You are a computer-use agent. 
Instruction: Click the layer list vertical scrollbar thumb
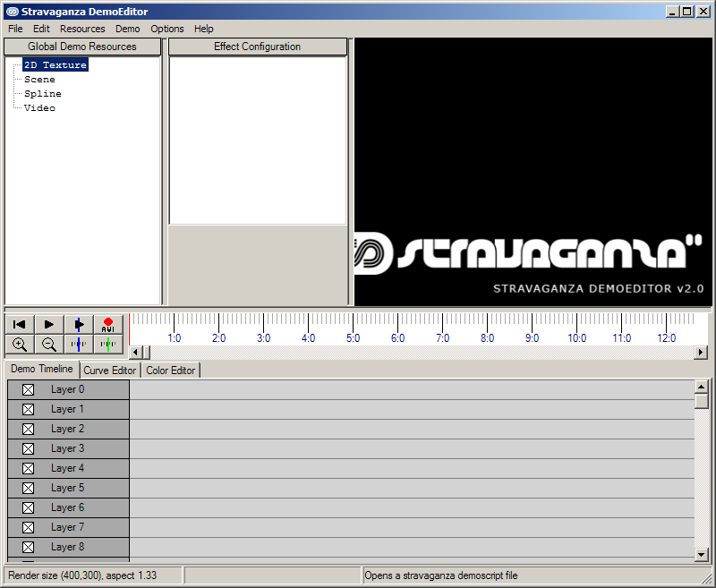(x=702, y=401)
